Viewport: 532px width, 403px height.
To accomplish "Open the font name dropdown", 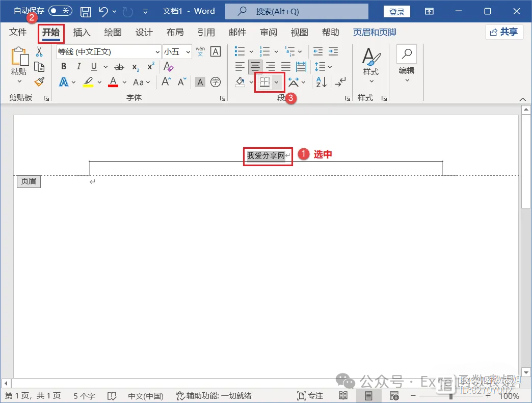I will tap(157, 51).
